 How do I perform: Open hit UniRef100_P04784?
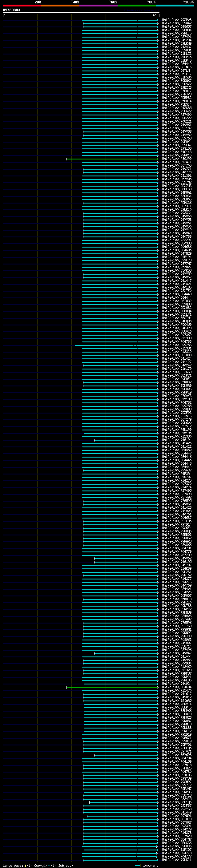[176, 758]
